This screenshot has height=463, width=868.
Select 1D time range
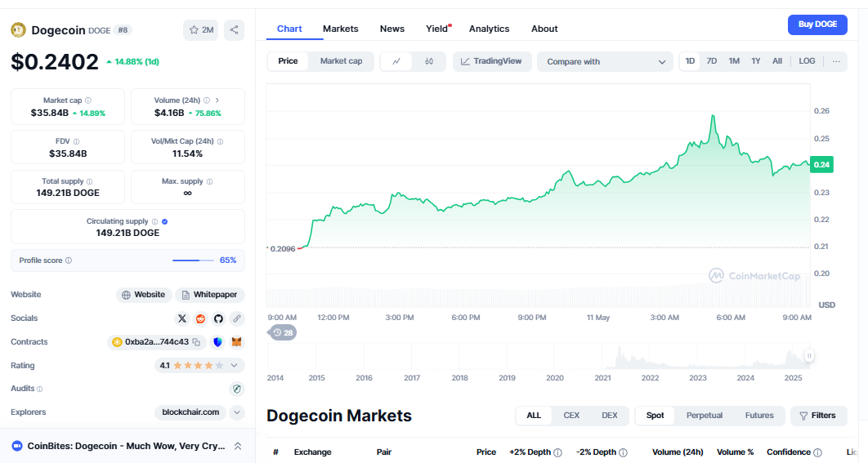pos(690,61)
